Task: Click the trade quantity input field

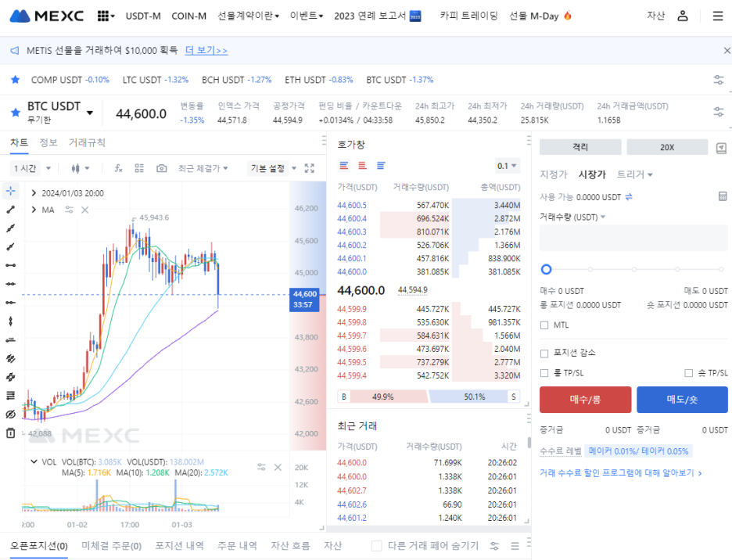Action: point(633,239)
